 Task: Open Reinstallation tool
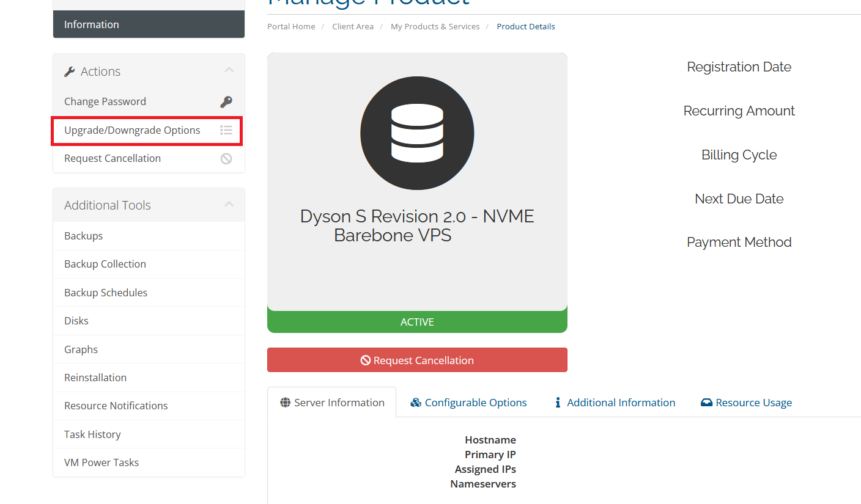pos(149,378)
